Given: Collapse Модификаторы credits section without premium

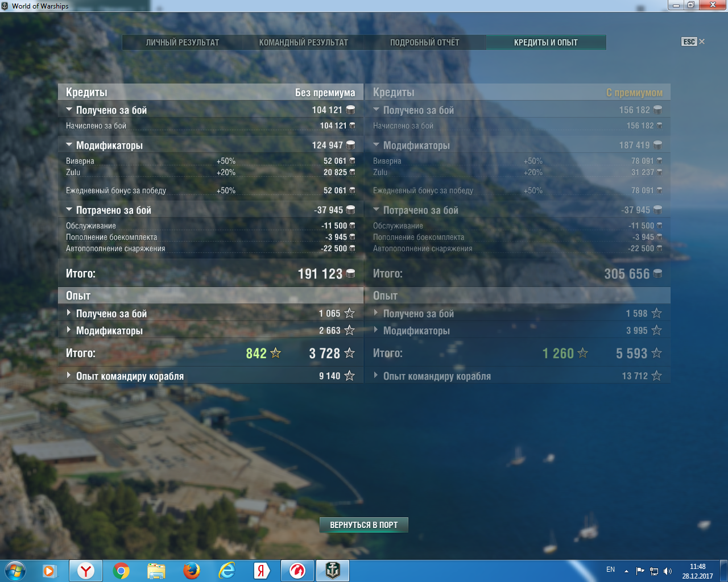Looking at the screenshot, I should [x=69, y=144].
